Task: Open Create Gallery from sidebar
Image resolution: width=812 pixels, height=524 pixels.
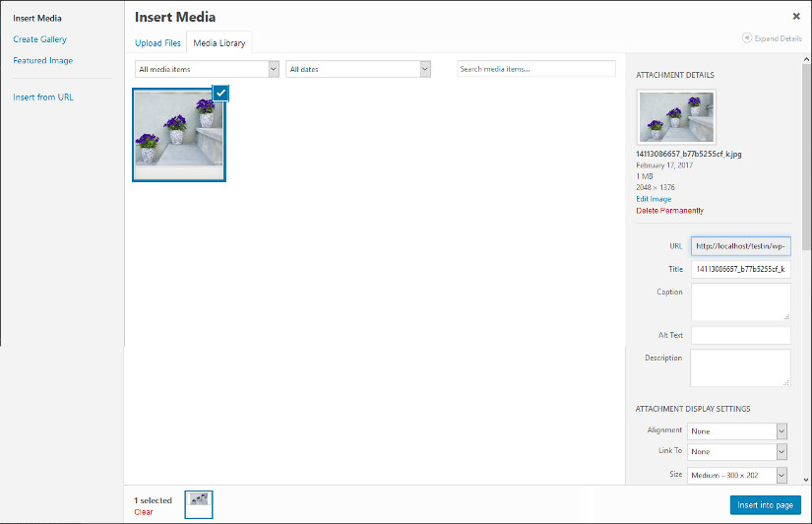Action: pos(39,39)
